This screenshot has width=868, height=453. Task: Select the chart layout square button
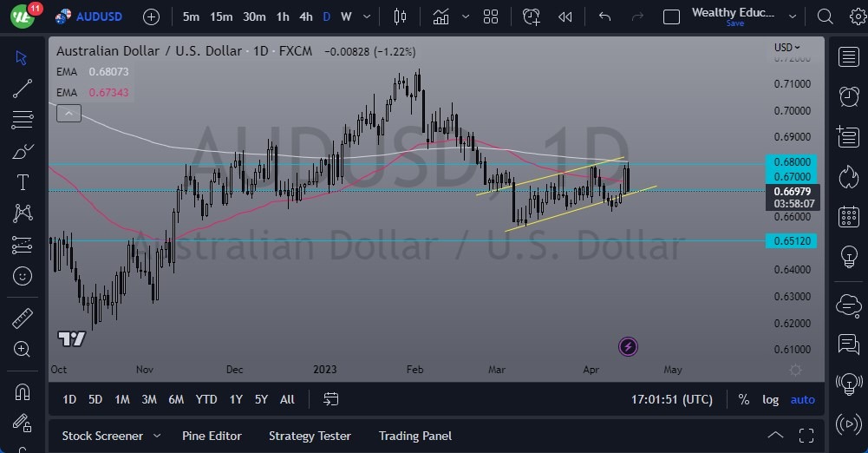pos(671,17)
